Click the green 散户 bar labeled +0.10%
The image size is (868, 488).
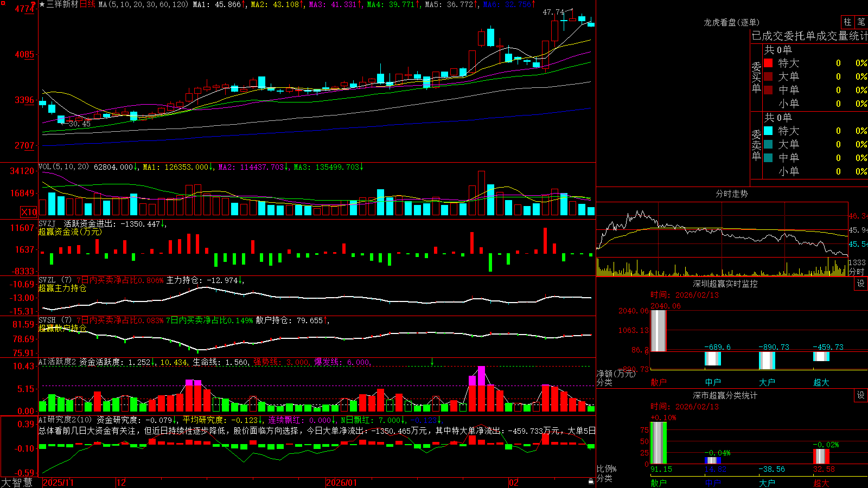pyautogui.click(x=659, y=443)
